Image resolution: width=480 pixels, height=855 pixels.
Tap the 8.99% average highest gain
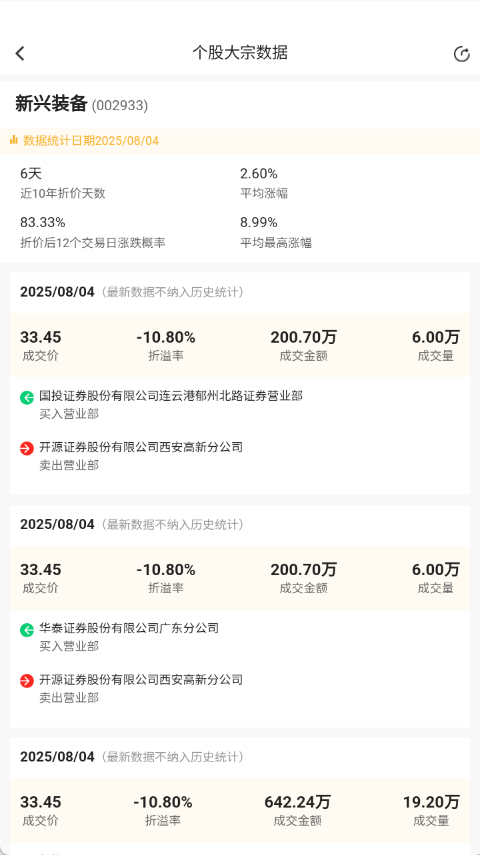(259, 222)
